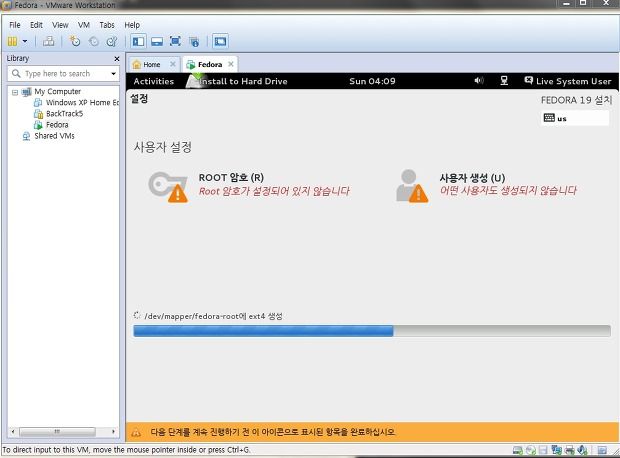Switch to the Fedora tab

point(210,64)
